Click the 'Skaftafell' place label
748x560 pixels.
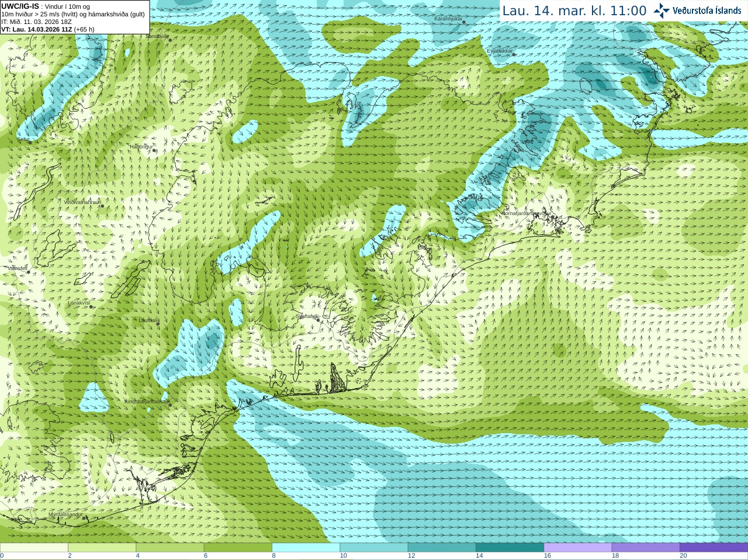[x=306, y=316]
